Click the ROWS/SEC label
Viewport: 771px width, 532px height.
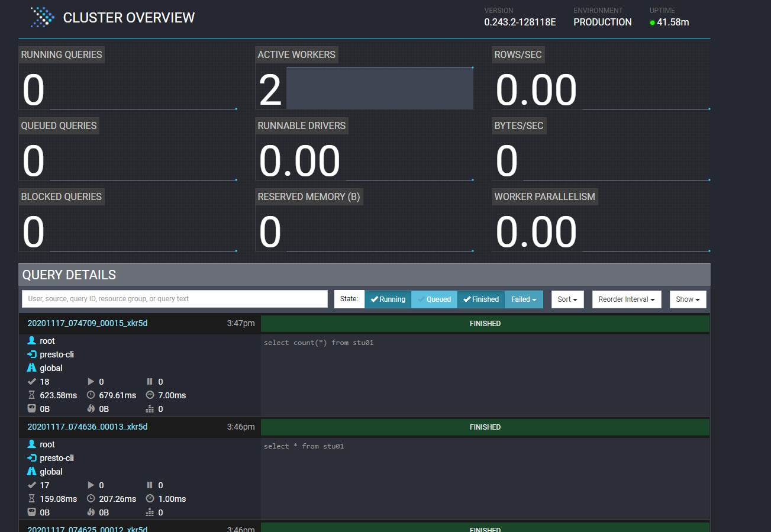coord(518,54)
